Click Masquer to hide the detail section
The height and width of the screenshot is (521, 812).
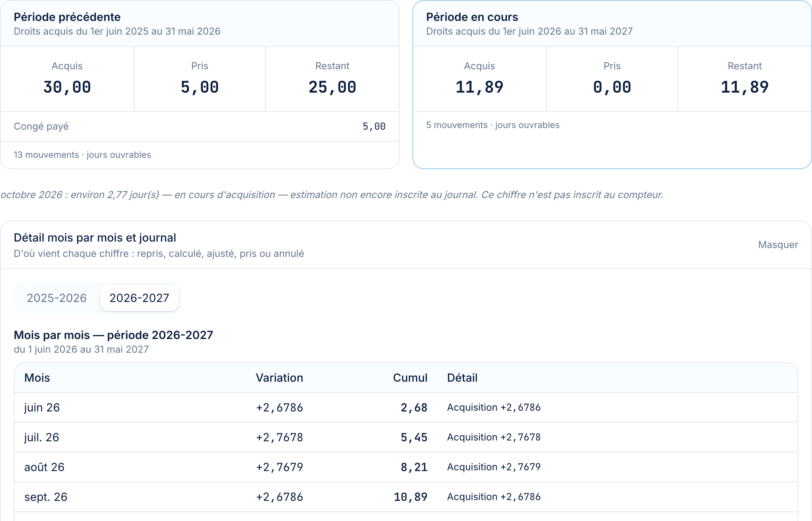[x=778, y=245]
